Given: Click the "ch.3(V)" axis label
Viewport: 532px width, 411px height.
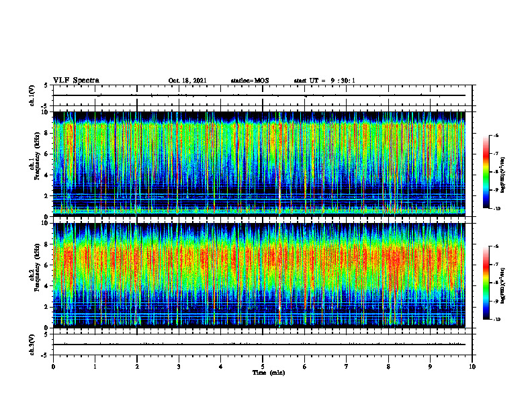Looking at the screenshot, I should click(x=32, y=345).
